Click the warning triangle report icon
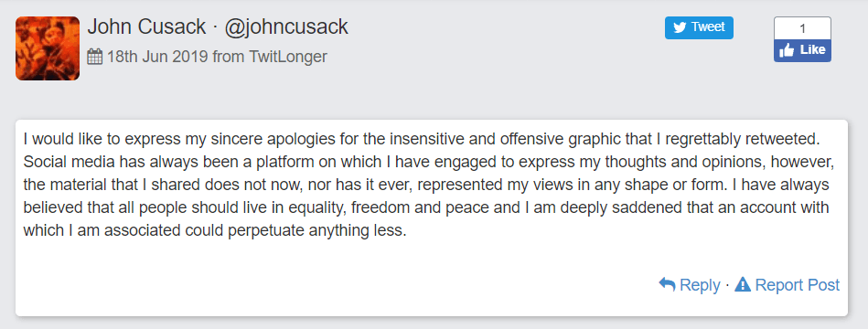Screen dimensions: 868x329 [743, 285]
